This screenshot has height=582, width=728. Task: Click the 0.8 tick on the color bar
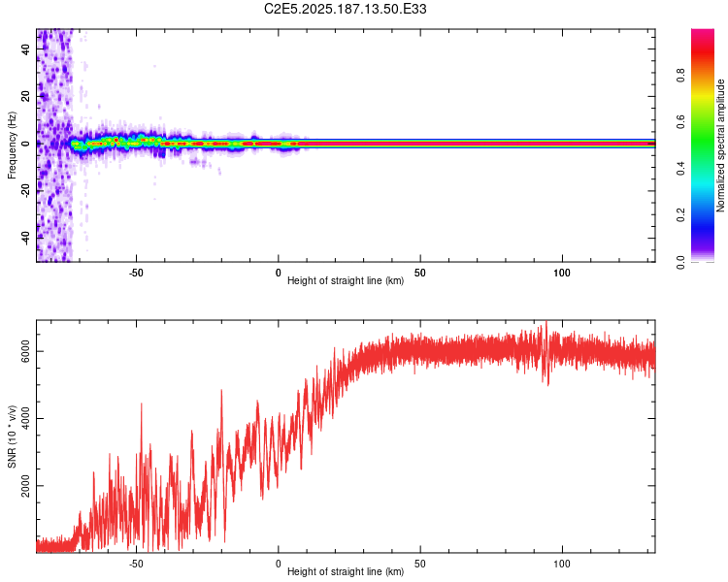(x=680, y=76)
